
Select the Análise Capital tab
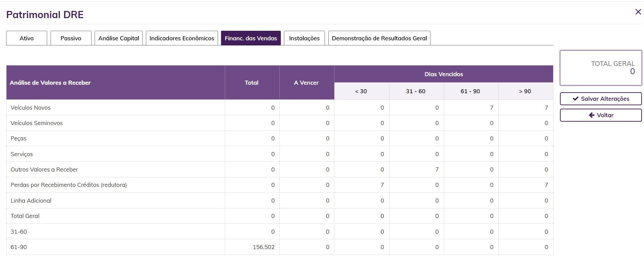[119, 38]
